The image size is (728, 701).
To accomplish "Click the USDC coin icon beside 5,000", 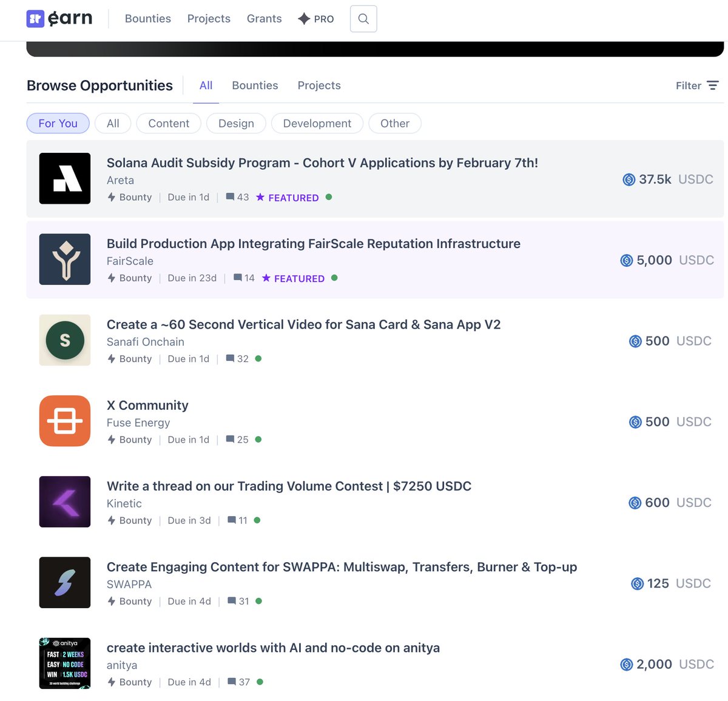I will point(627,260).
